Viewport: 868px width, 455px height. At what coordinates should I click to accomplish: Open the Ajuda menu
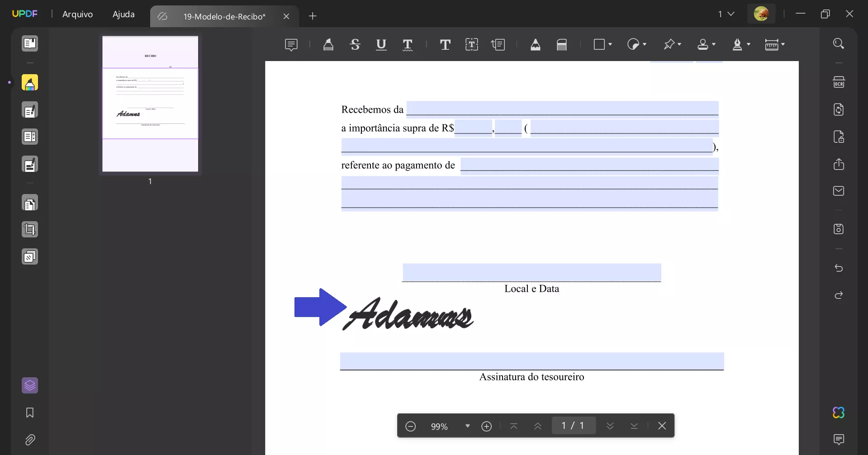pyautogui.click(x=123, y=14)
